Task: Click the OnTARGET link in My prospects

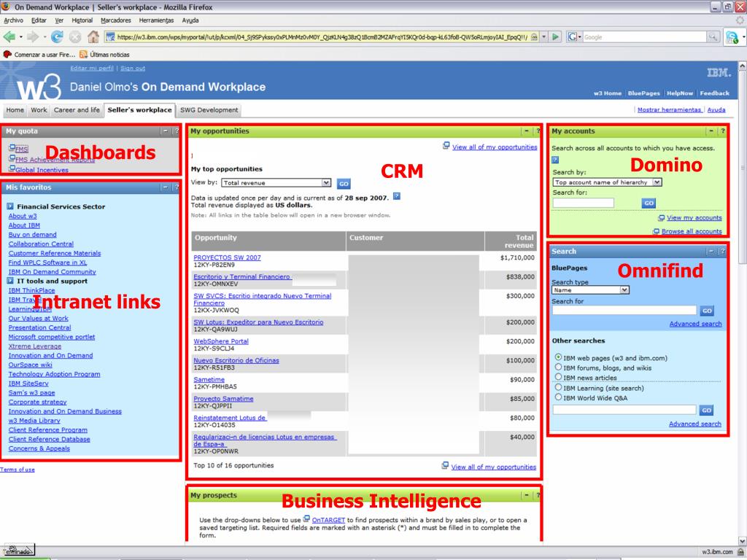Action: pos(328,520)
